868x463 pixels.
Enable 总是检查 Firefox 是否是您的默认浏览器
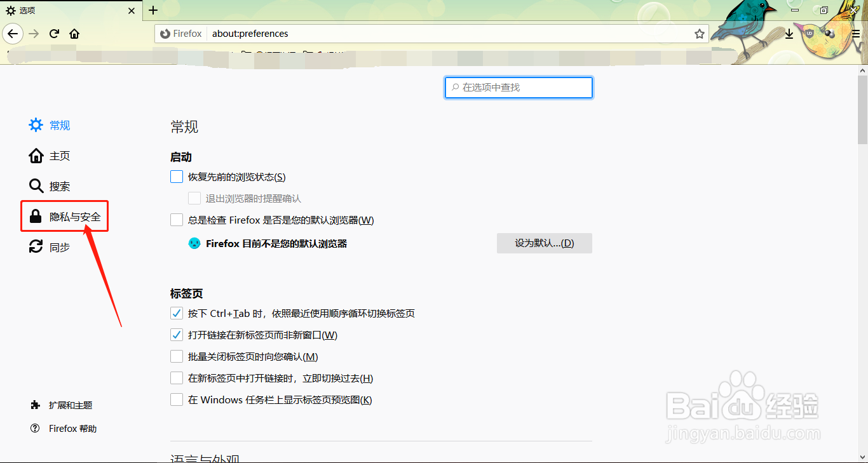point(177,220)
